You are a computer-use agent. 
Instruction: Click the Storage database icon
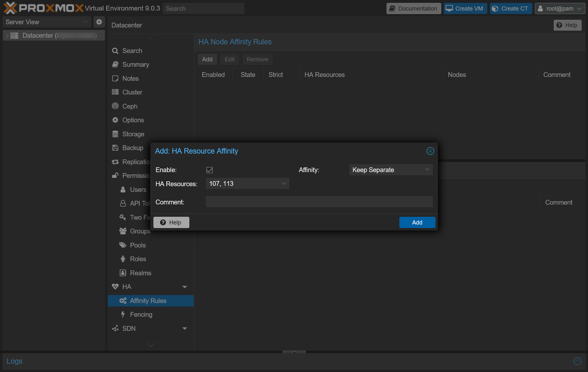tap(115, 134)
